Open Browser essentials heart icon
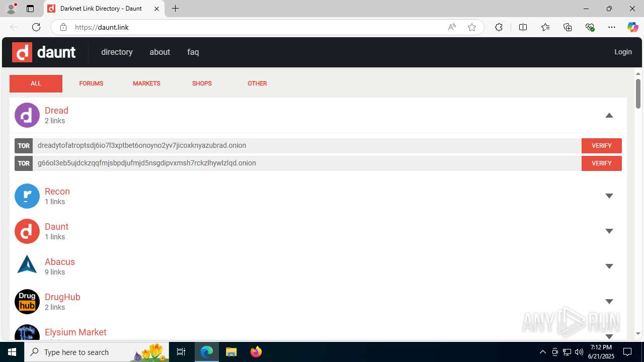The image size is (644, 362). pyautogui.click(x=590, y=27)
